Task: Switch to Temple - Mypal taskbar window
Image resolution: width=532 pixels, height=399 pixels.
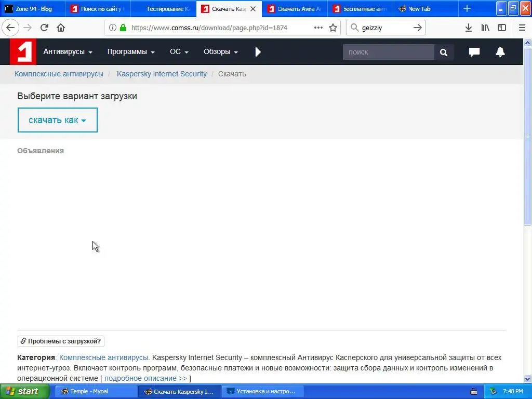Action: click(96, 392)
